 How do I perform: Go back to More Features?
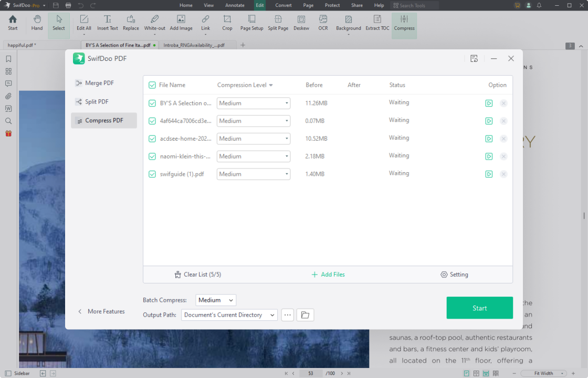coord(101,311)
